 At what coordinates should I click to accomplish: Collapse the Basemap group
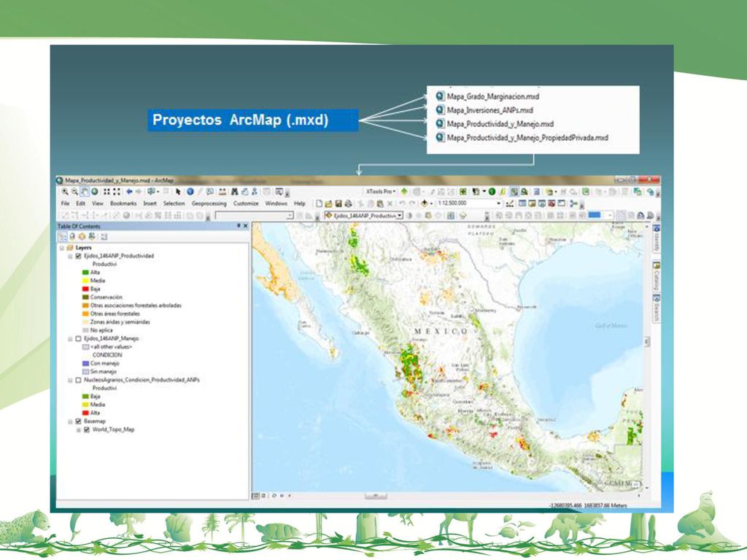[x=70, y=421]
